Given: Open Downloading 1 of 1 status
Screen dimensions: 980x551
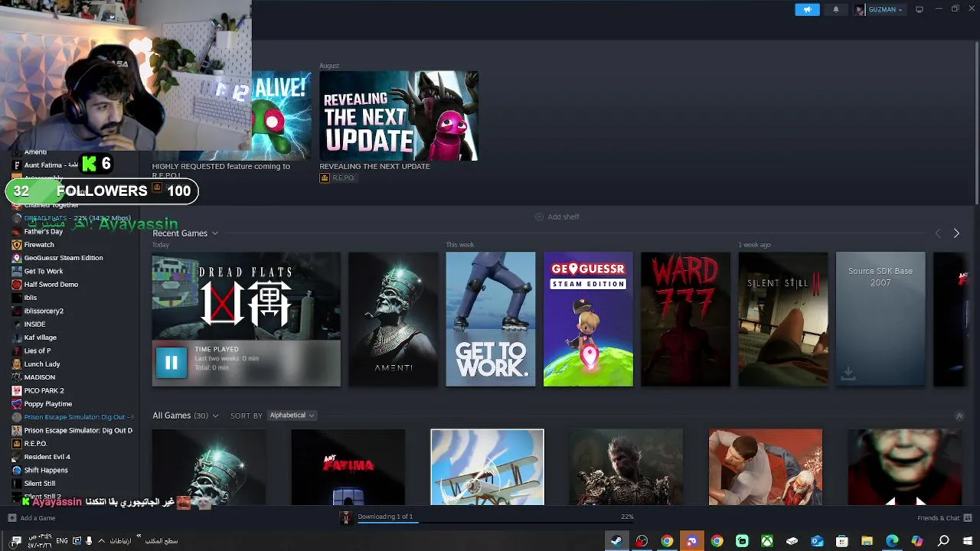Looking at the screenshot, I should point(385,517).
